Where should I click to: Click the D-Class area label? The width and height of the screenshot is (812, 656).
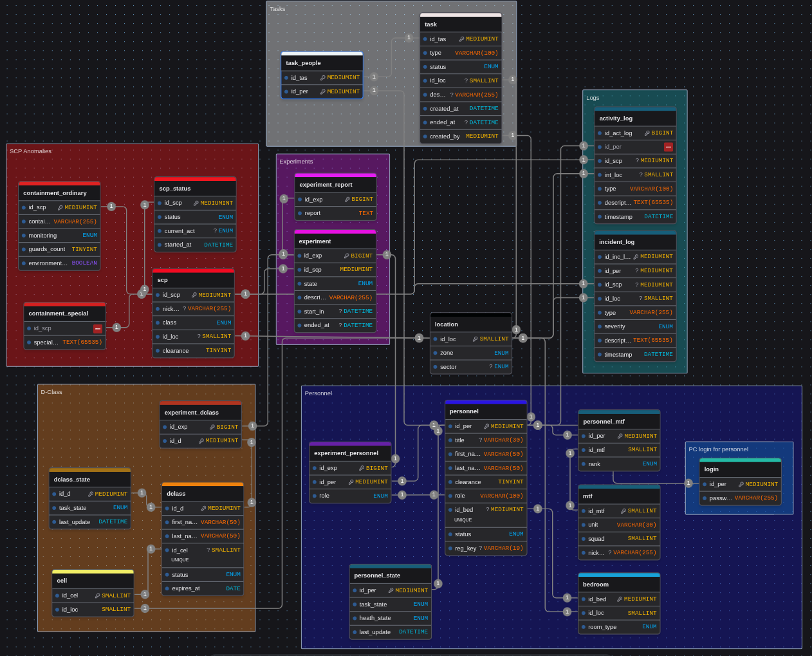click(x=51, y=392)
